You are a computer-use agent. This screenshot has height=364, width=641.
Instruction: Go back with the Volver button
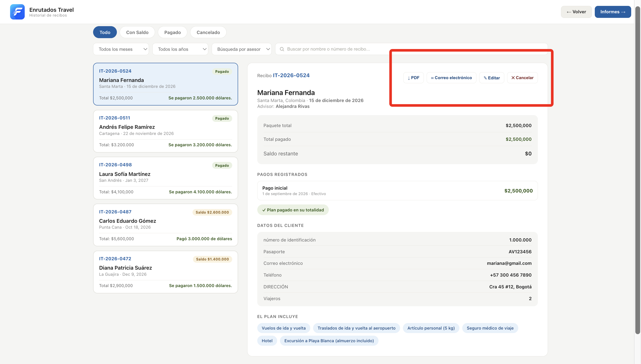pos(576,12)
